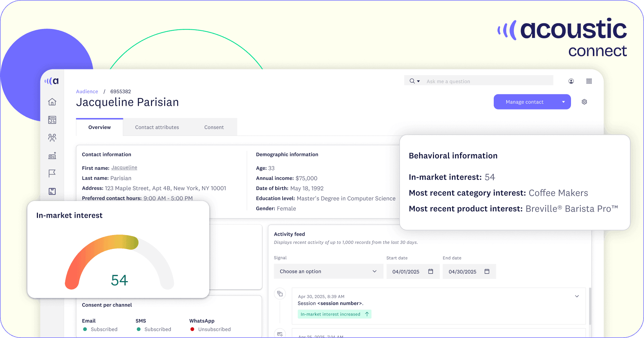The width and height of the screenshot is (644, 338).
Task: Open the Signal Choose an option dropdown
Action: (x=328, y=271)
